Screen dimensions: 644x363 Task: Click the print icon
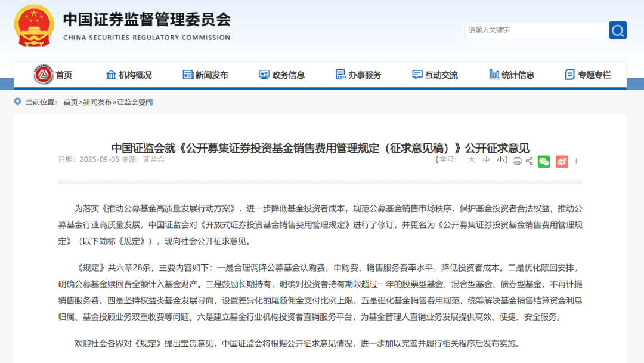point(517,161)
